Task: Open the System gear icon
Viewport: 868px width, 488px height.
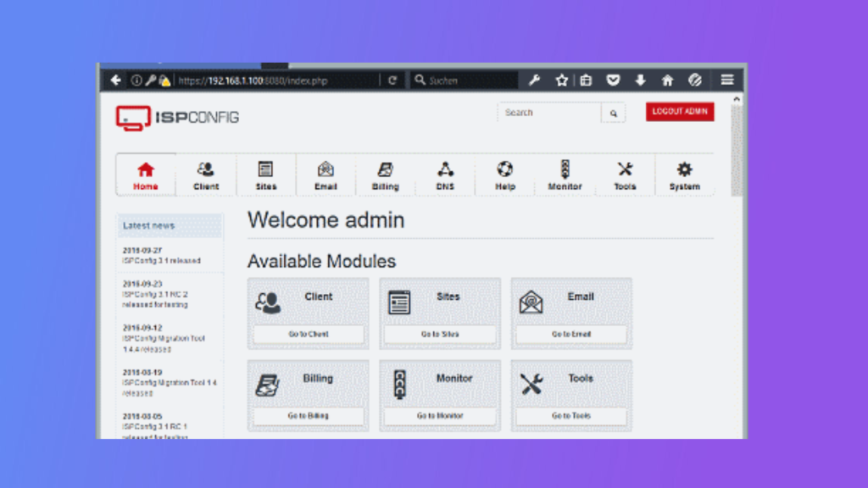Action: (685, 169)
